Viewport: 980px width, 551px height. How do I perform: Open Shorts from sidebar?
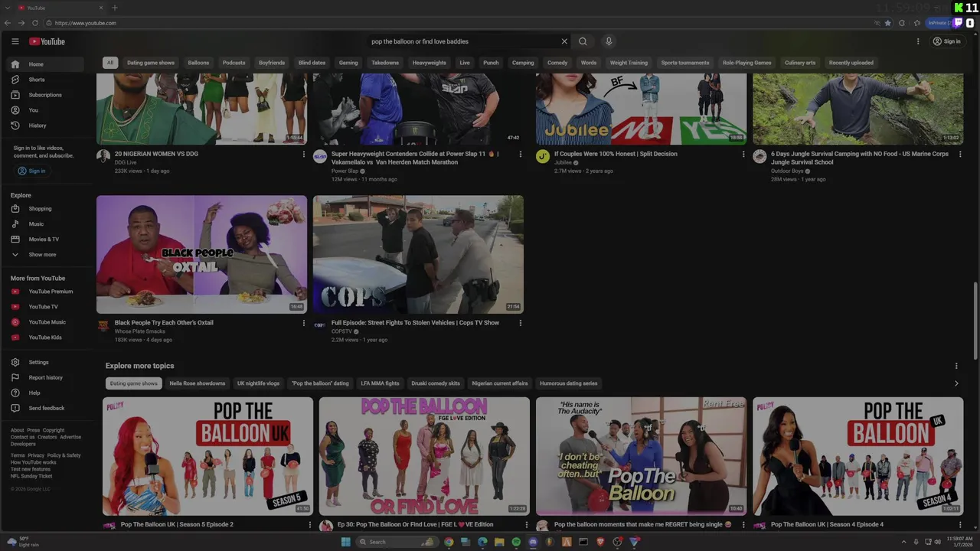point(47,80)
